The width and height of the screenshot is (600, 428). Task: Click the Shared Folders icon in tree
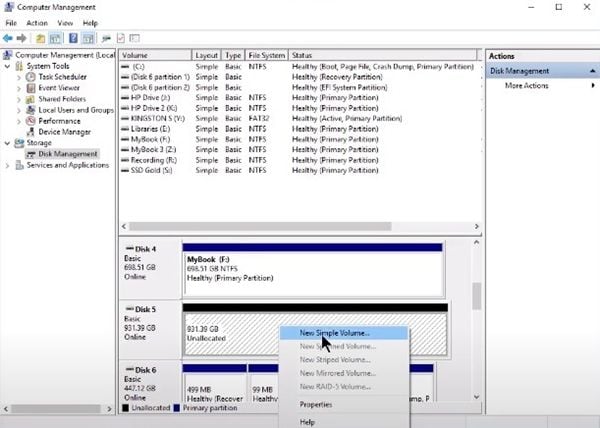(x=31, y=99)
